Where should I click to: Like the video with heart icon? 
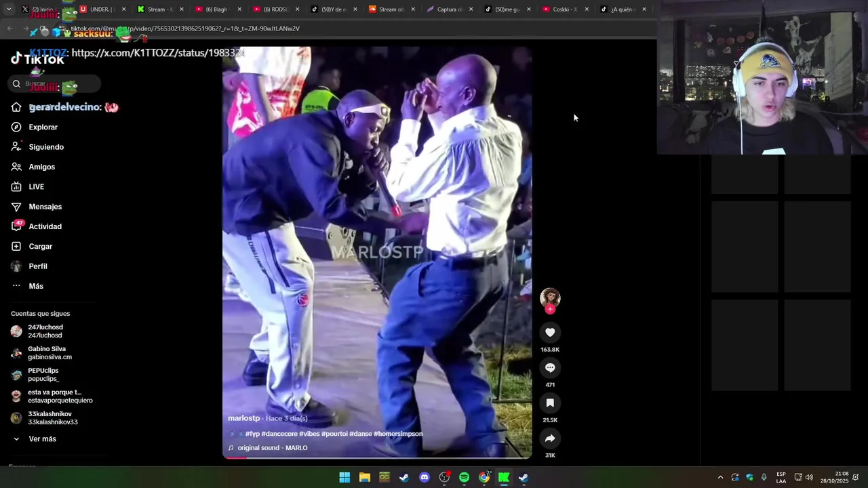550,333
